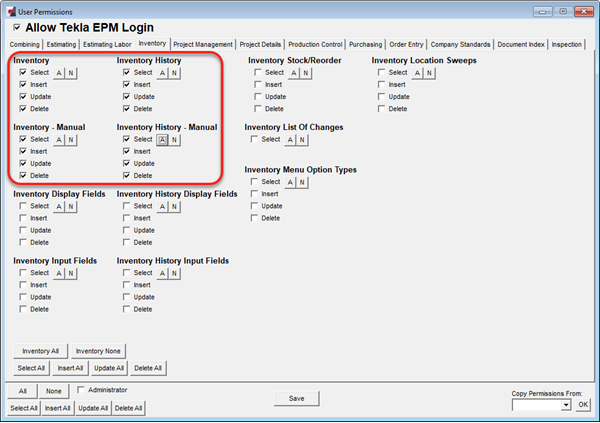Click the Select All button above the divider
Image resolution: width=600 pixels, height=423 pixels.
(x=31, y=368)
